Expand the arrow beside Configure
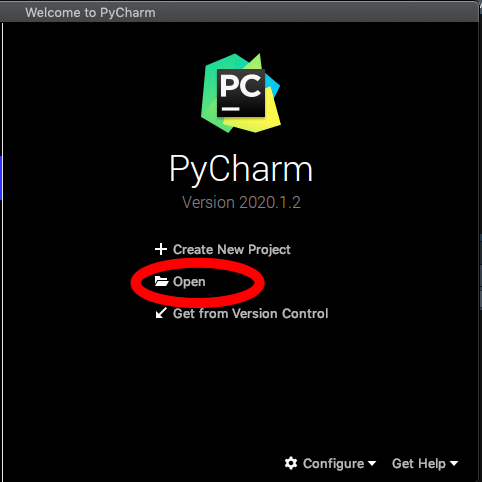482x482 pixels. pos(372,463)
